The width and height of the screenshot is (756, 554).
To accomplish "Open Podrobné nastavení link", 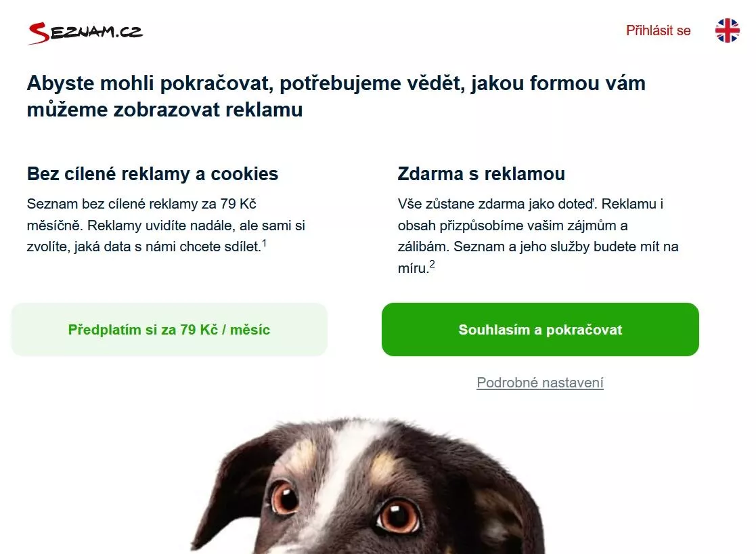I will (540, 383).
